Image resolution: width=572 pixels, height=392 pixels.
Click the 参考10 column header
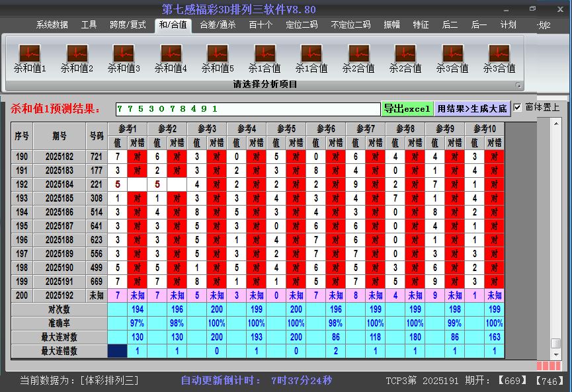pos(485,129)
